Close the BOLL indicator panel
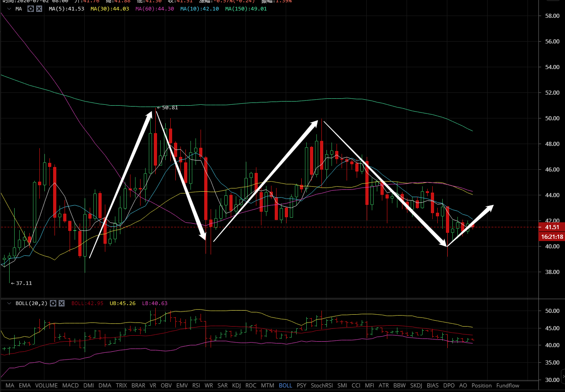 click(x=61, y=303)
